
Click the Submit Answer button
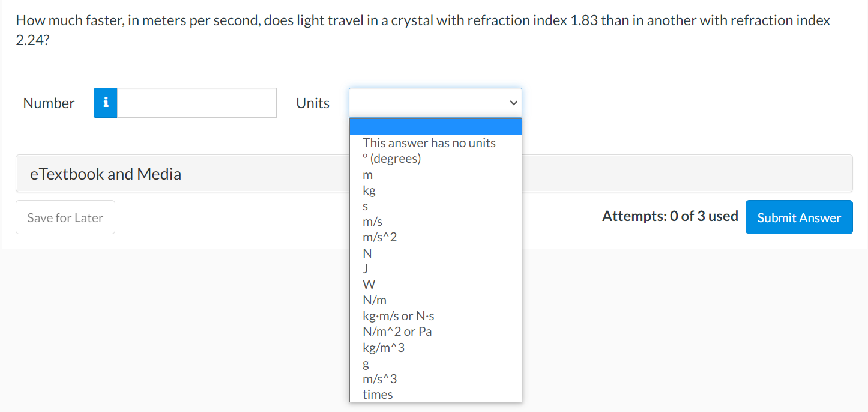point(799,217)
